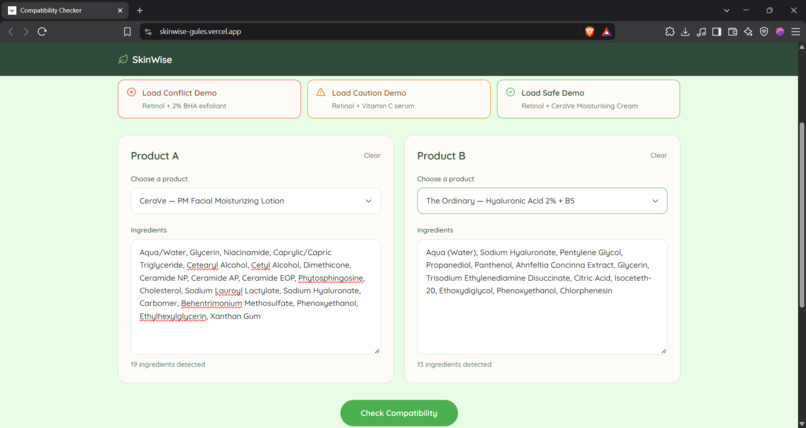This screenshot has width=806, height=428.
Task: Open the browser hamburger menu
Action: 796,32
